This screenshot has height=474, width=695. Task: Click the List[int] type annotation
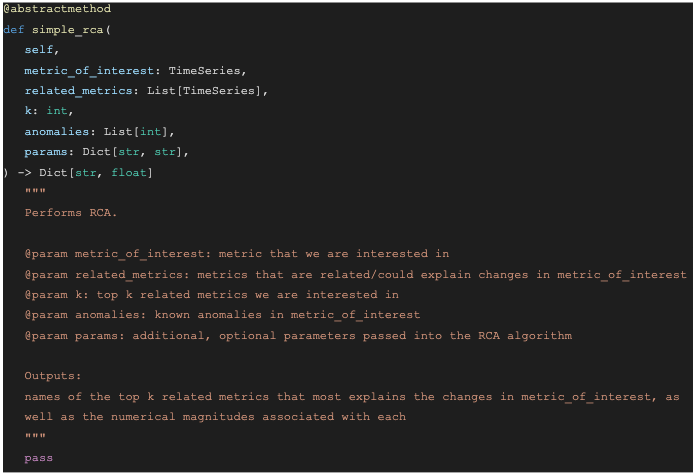click(139, 132)
